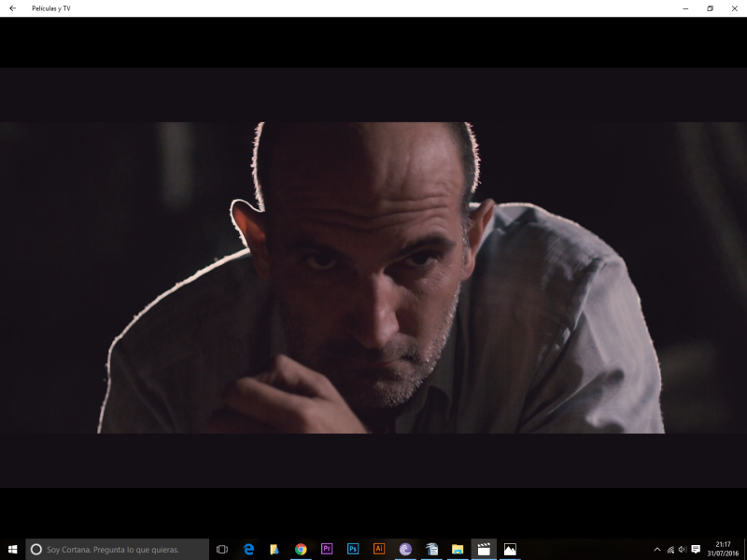The width and height of the screenshot is (747, 560).
Task: Open the volume control in system tray
Action: [683, 550]
